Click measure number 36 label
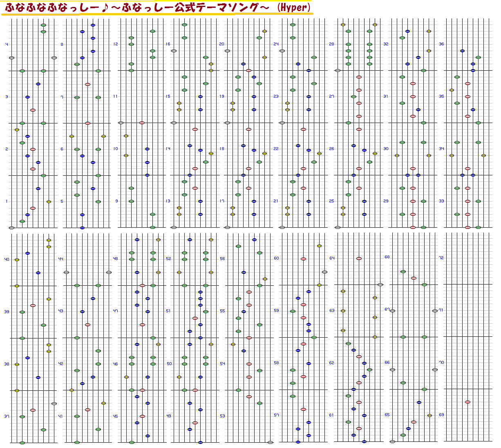 [441, 44]
